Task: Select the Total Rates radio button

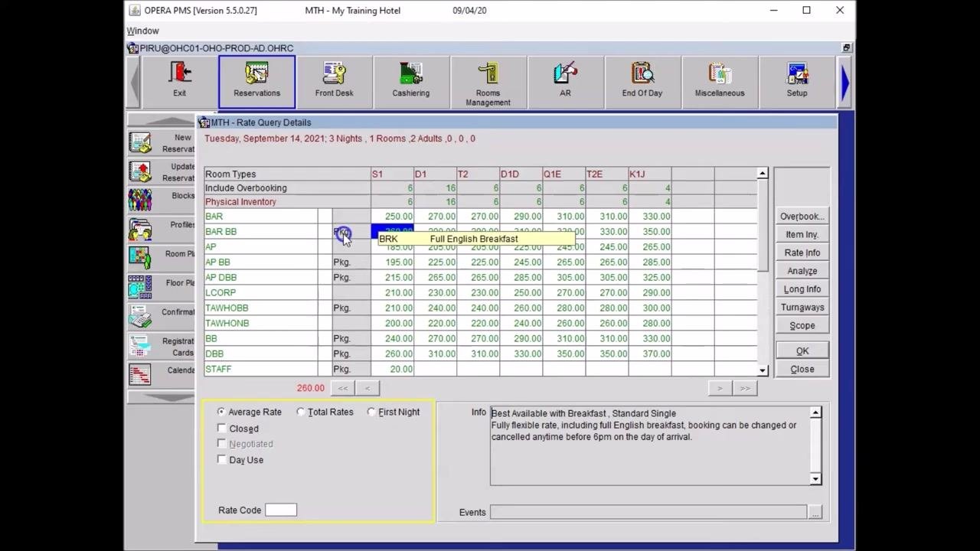Action: [x=301, y=412]
